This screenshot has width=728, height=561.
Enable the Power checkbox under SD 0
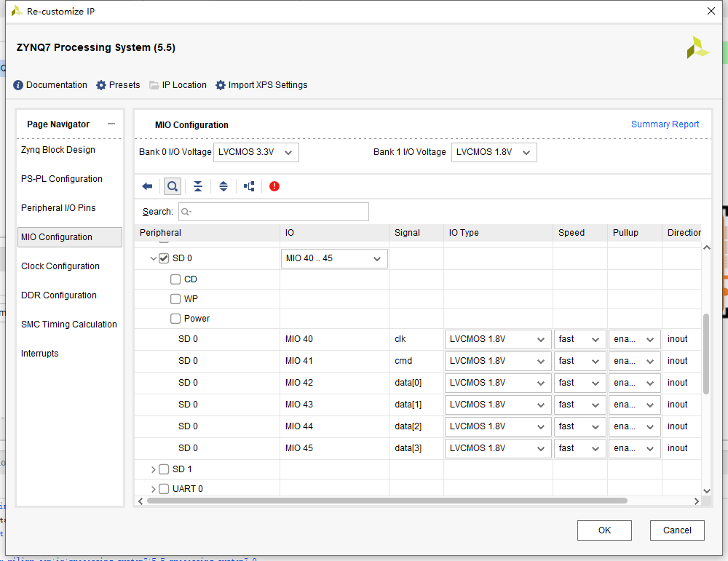175,319
